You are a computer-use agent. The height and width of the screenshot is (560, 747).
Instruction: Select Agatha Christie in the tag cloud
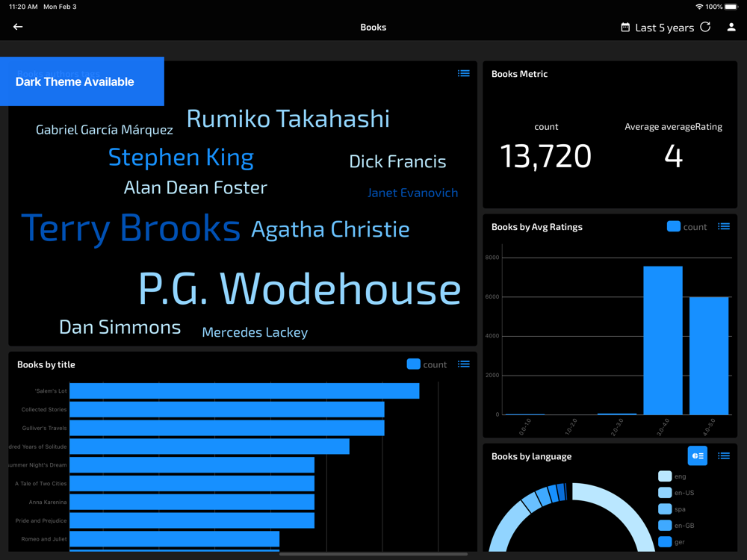tap(330, 229)
